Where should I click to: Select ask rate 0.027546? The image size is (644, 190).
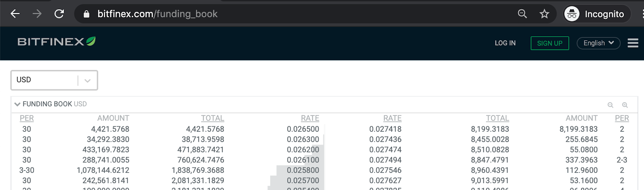[386, 170]
